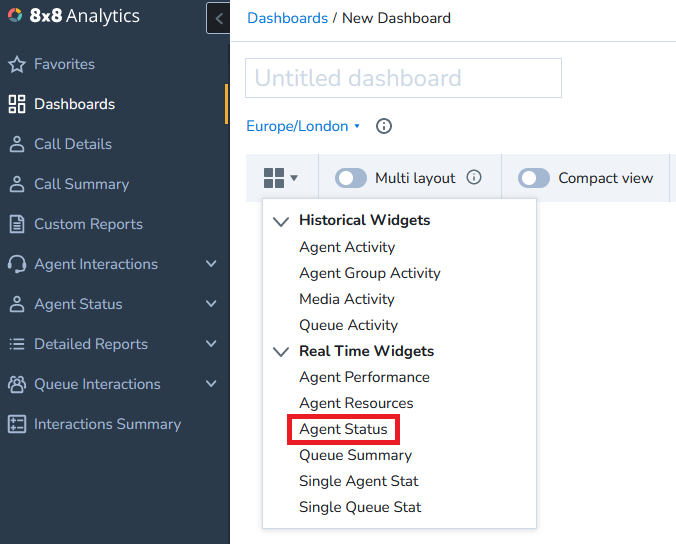Viewport: 676px width, 544px height.
Task: Expand the Queue Interactions sidebar chevron
Action: 211,384
